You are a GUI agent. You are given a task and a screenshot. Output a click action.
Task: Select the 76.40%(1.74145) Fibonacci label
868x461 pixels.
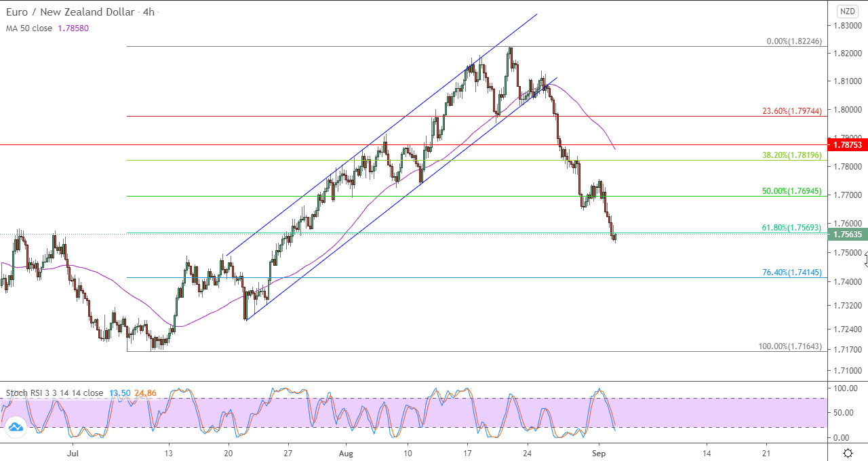[792, 273]
